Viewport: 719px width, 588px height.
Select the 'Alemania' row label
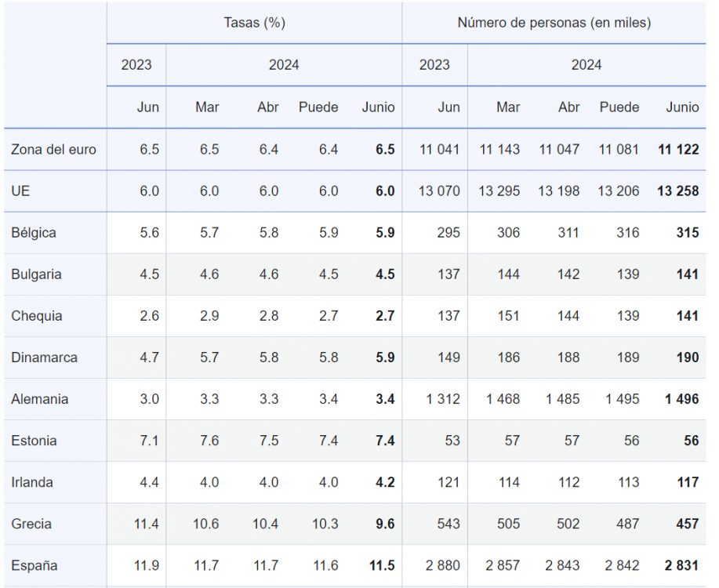coord(40,399)
